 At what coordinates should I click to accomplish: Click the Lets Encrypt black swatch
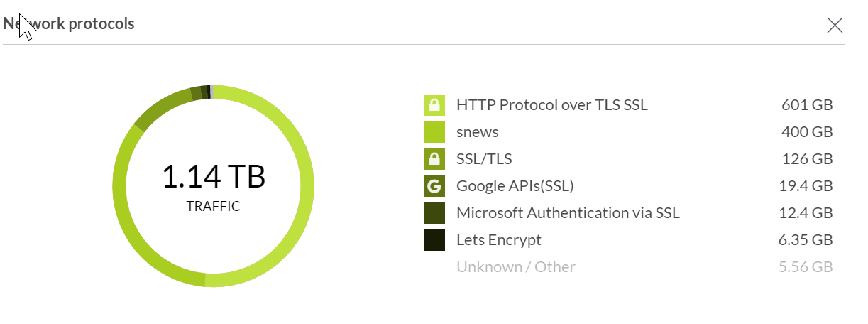(x=434, y=240)
